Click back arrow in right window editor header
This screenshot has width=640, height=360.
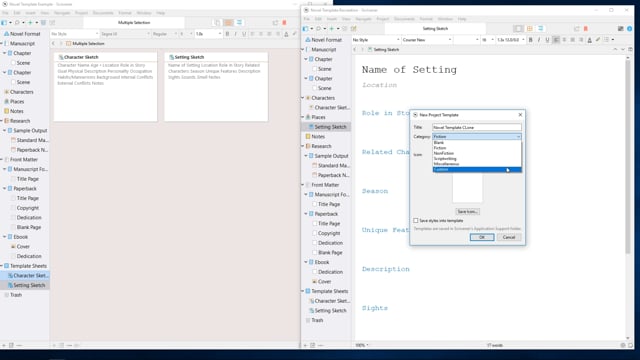[355, 49]
